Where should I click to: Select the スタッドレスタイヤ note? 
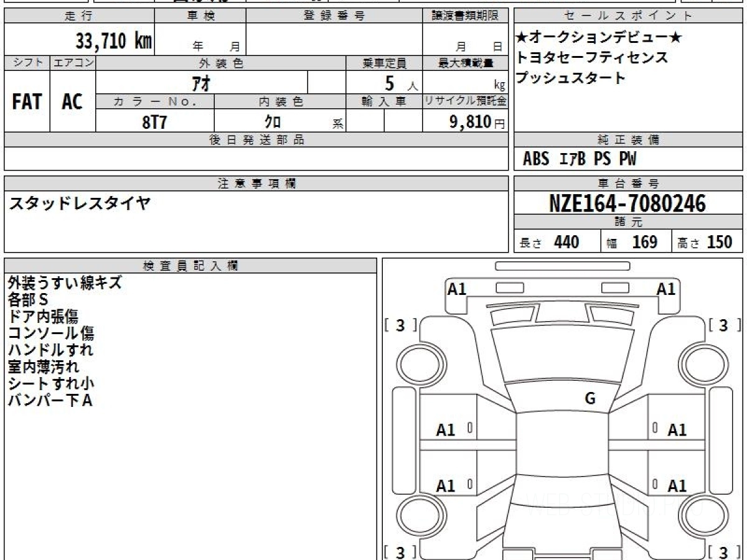click(x=79, y=203)
